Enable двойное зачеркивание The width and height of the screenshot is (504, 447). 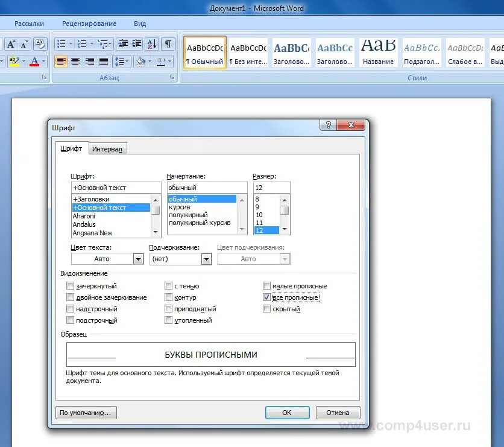point(70,297)
